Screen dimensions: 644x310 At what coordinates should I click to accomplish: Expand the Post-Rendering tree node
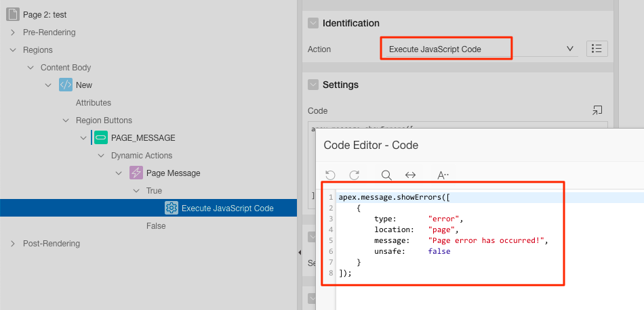(13, 243)
